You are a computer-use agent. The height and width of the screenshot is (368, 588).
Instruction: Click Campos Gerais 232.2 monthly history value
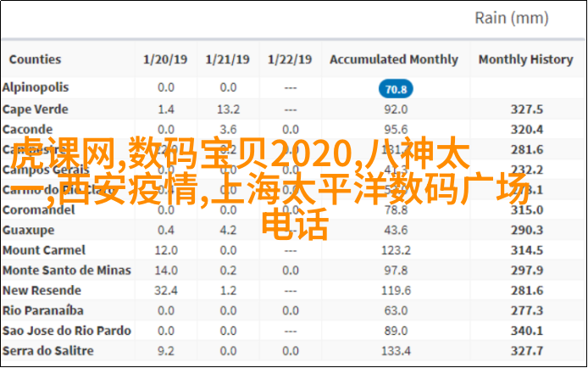(527, 170)
